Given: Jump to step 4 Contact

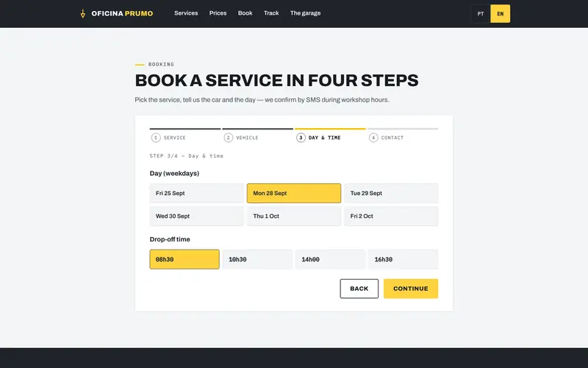Looking at the screenshot, I should pos(403,135).
